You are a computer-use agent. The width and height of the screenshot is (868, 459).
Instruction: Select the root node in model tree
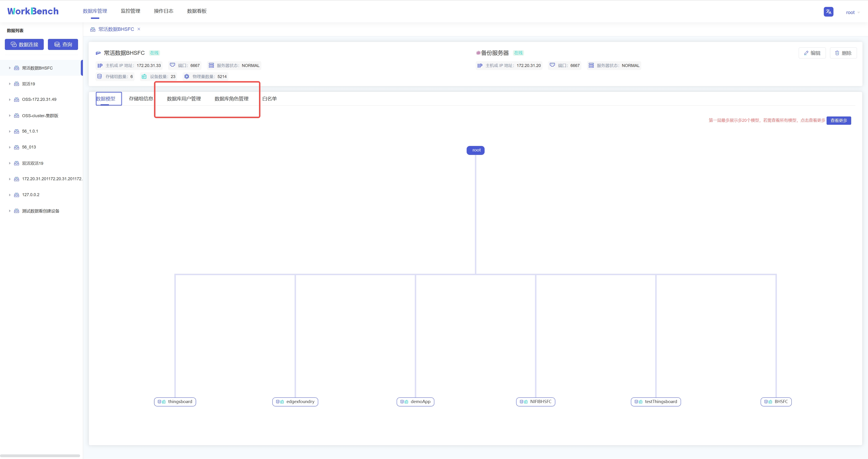point(475,150)
